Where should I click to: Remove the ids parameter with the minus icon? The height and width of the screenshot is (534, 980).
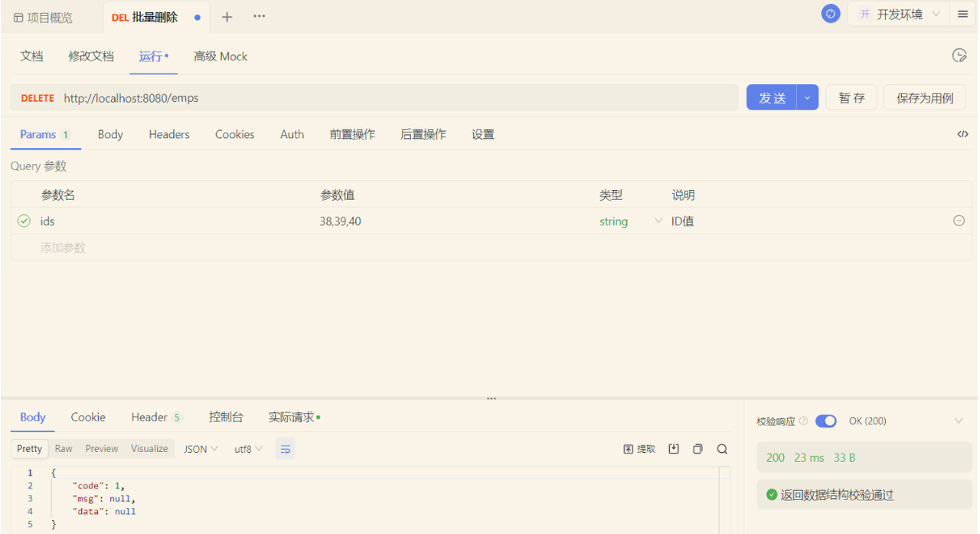pyautogui.click(x=959, y=220)
